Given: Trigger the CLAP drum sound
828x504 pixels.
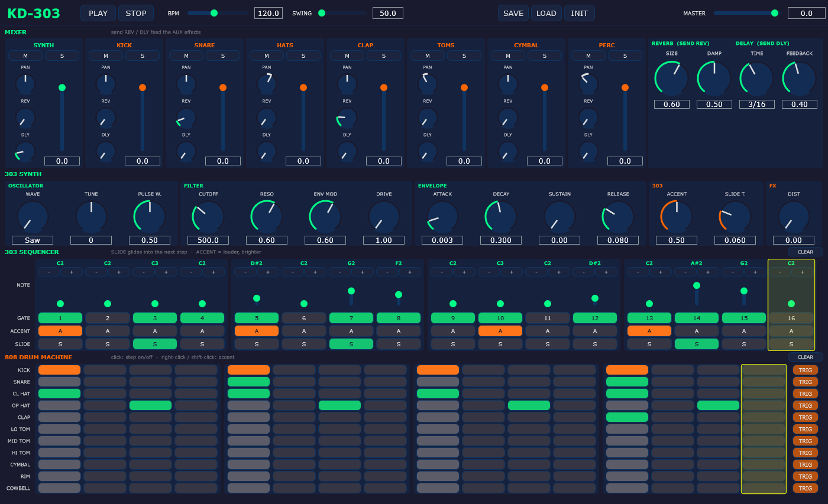Looking at the screenshot, I should pos(806,417).
